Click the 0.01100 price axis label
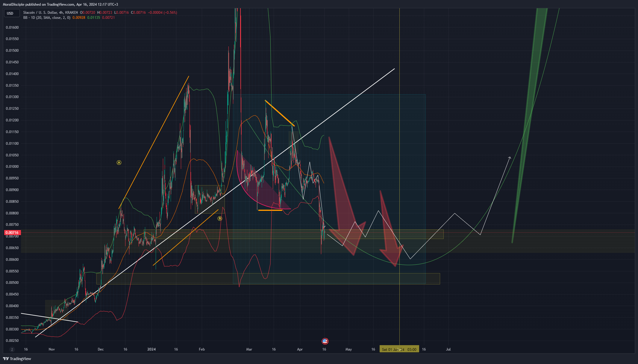Image resolution: width=638 pixels, height=364 pixels. click(x=12, y=144)
